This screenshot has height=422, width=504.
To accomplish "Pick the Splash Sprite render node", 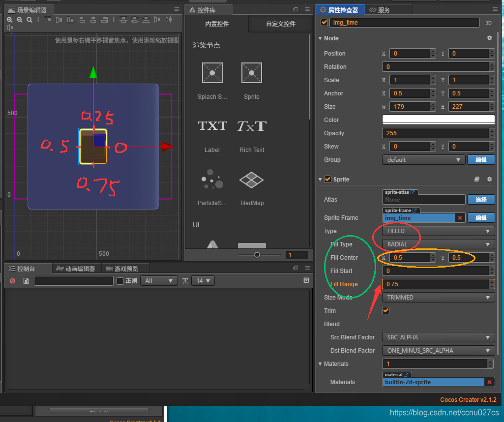I will pyautogui.click(x=212, y=73).
